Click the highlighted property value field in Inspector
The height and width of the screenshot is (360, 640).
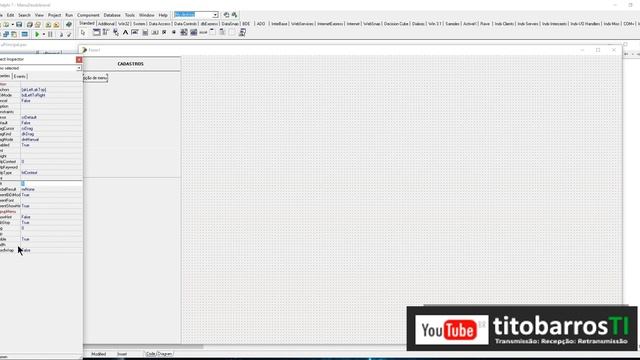pyautogui.click(x=51, y=184)
